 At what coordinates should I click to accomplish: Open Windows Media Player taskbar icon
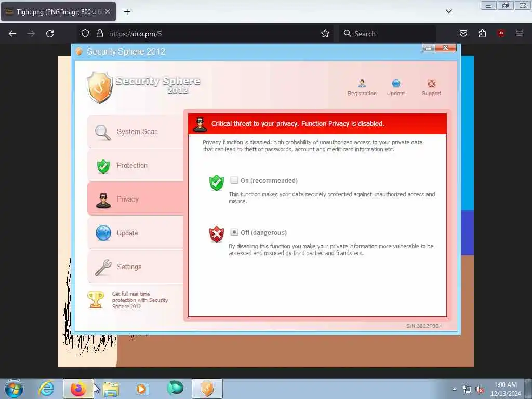(x=141, y=389)
